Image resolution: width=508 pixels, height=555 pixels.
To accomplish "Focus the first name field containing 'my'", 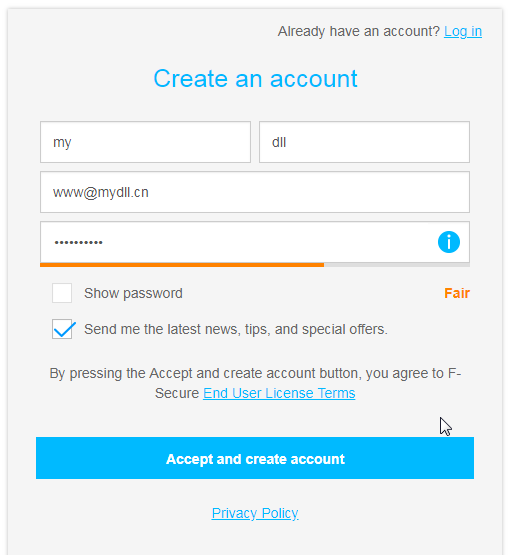I will [x=145, y=142].
